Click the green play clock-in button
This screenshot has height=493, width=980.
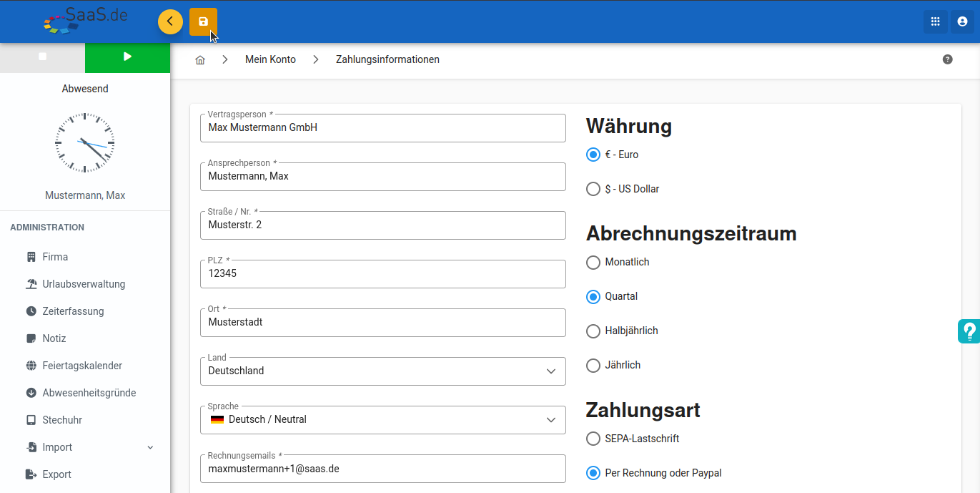(127, 57)
